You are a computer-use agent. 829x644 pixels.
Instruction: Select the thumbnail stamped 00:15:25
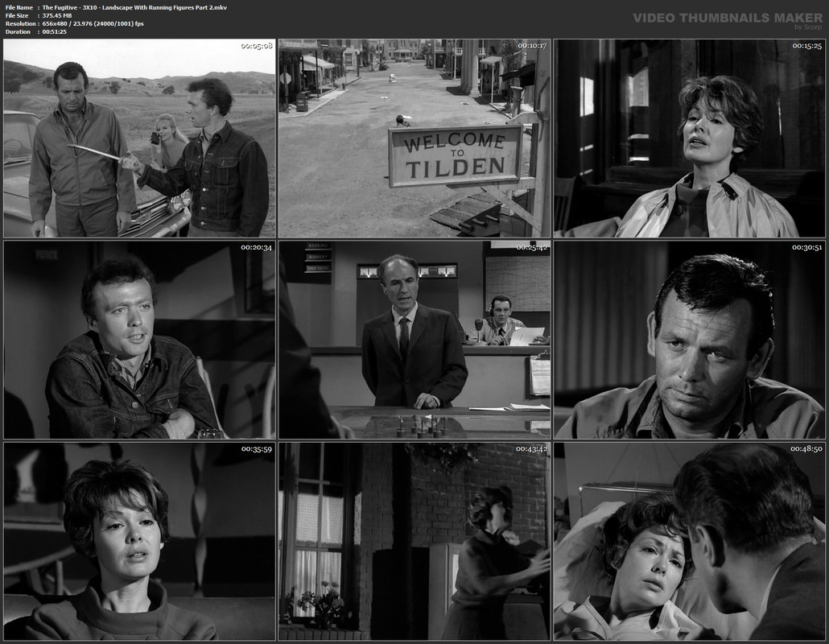click(690, 138)
